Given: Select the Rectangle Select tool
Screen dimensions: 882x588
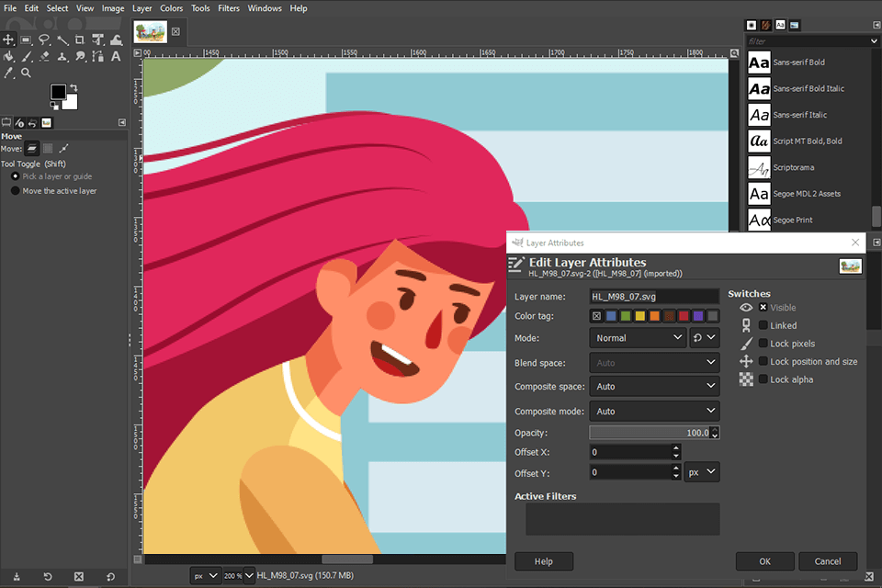Looking at the screenshot, I should (26, 40).
